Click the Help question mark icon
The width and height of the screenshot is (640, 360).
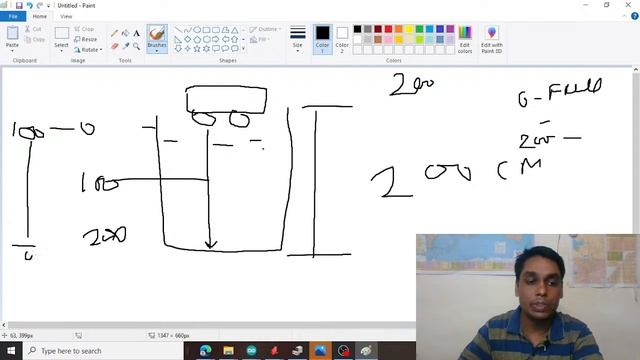[635, 16]
